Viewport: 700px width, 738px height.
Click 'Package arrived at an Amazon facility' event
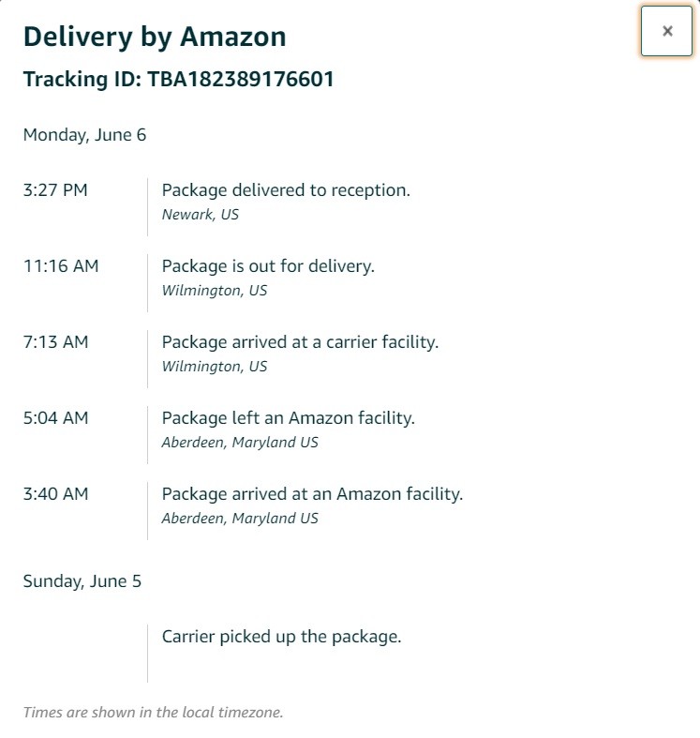tap(312, 494)
